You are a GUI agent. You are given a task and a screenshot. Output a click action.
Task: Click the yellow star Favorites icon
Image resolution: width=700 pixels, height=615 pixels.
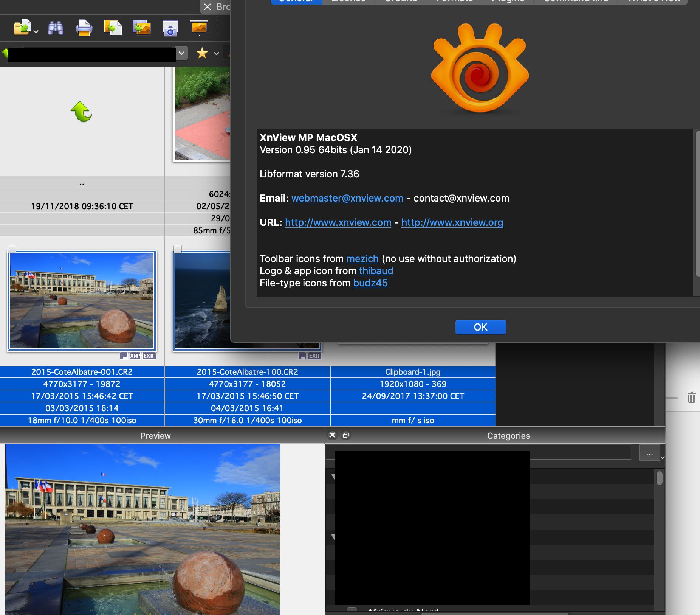point(202,53)
